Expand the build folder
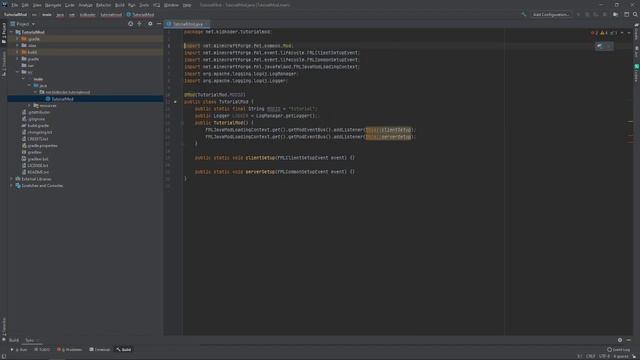Screen dimensions: 640x360 point(17,52)
